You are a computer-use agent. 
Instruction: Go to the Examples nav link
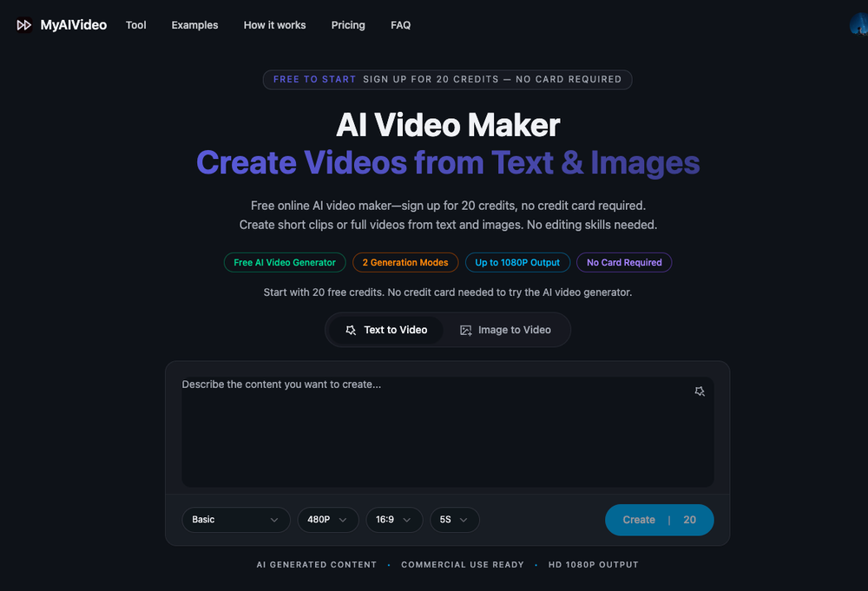click(x=194, y=25)
